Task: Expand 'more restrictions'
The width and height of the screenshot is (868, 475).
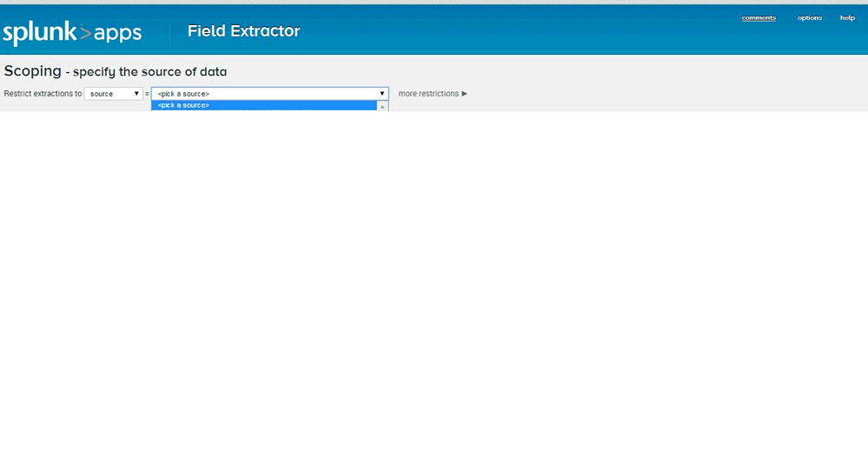Action: pos(427,94)
